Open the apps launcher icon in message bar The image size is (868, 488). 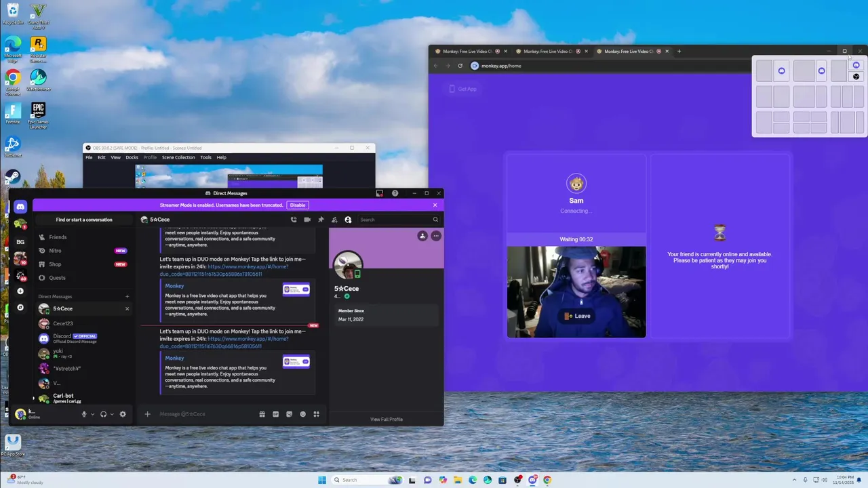[316, 414]
